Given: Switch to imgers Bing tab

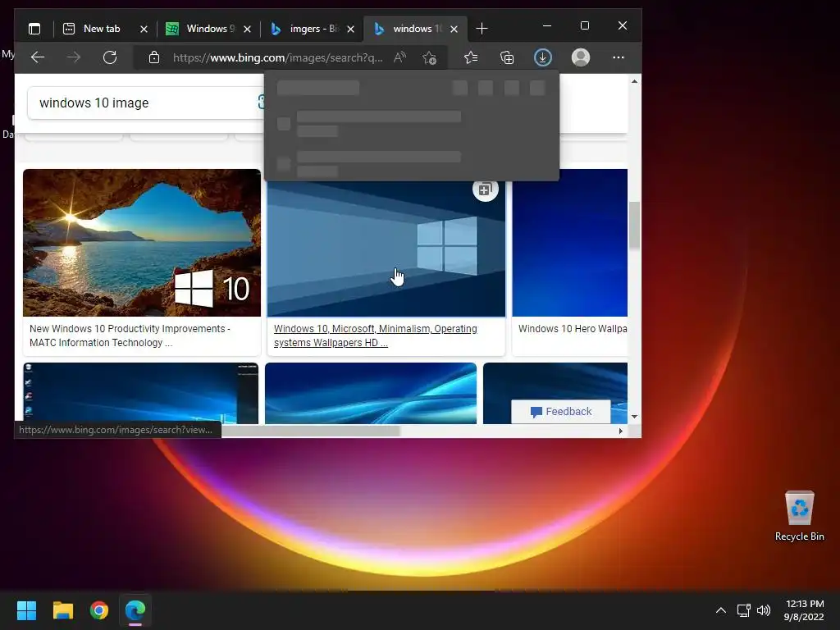Looking at the screenshot, I should pos(306,29).
